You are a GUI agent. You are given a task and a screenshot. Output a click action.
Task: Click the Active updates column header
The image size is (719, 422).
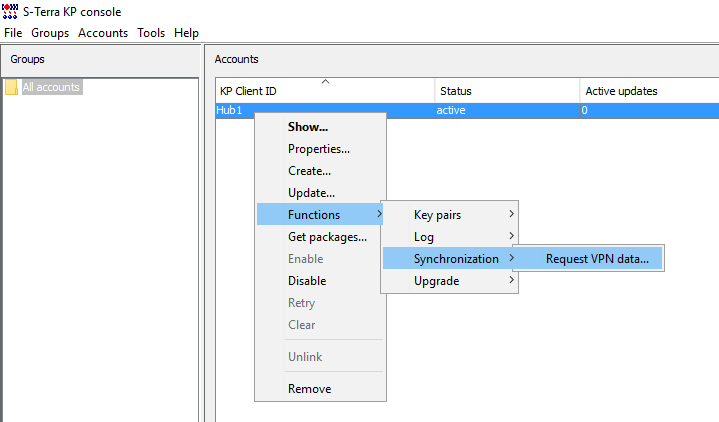(x=621, y=91)
